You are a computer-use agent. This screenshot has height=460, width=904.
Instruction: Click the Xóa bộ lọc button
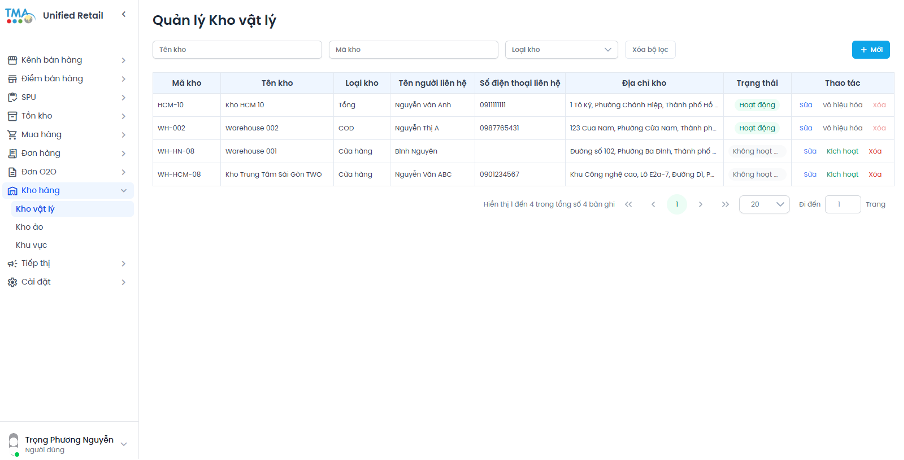650,49
